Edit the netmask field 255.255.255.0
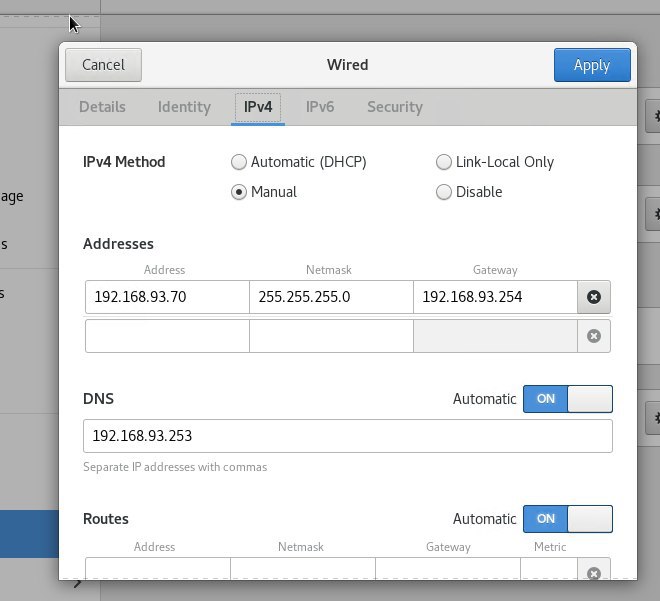The image size is (660, 601). click(x=331, y=297)
